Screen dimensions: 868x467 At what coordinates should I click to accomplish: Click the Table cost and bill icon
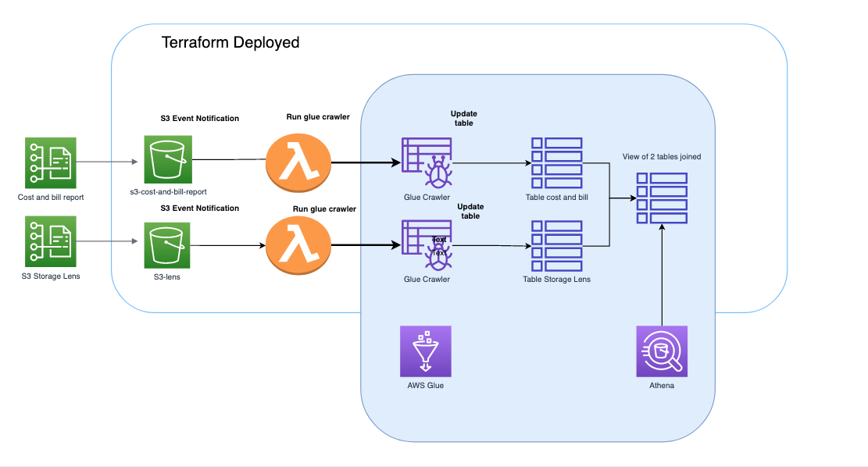click(x=556, y=163)
